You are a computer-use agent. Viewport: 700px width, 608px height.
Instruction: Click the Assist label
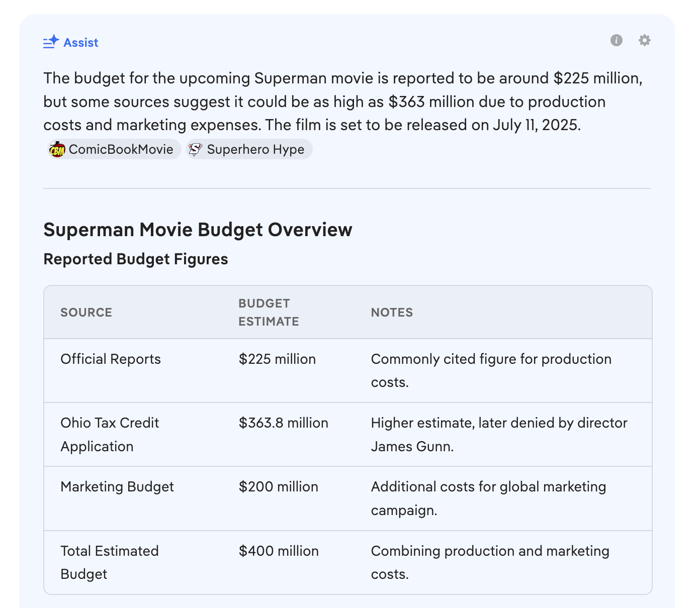point(81,43)
